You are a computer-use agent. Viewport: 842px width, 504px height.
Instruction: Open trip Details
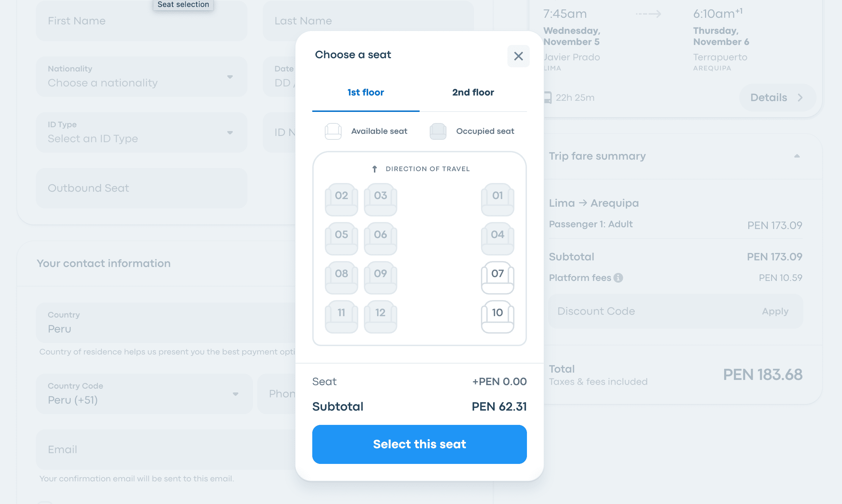pyautogui.click(x=776, y=98)
